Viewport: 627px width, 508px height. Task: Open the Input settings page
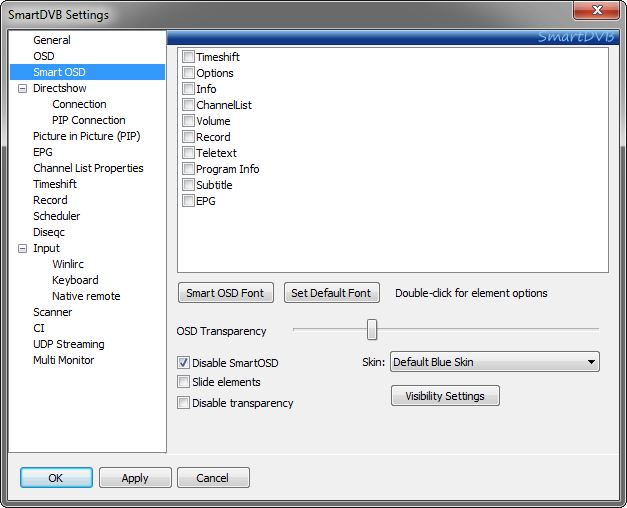pos(46,248)
